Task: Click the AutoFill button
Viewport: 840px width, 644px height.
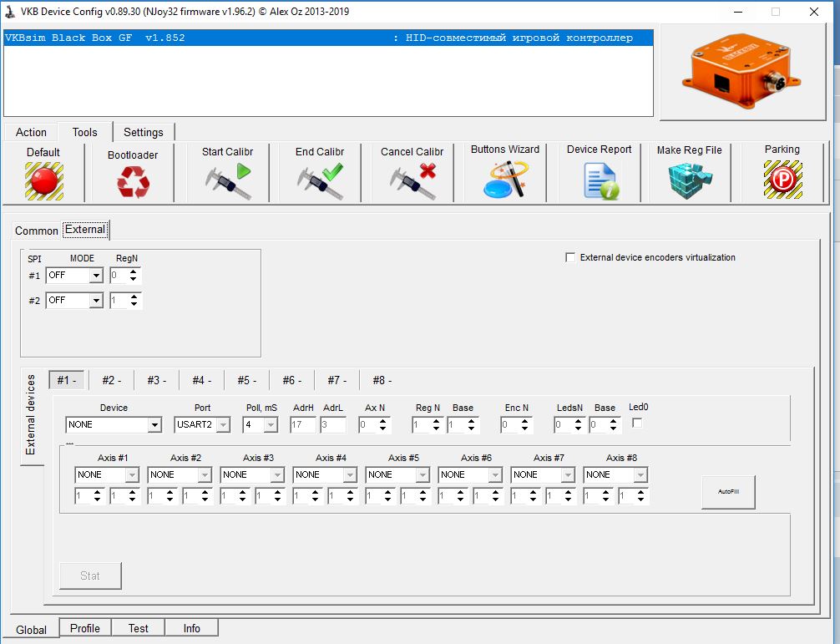Action: coord(729,492)
